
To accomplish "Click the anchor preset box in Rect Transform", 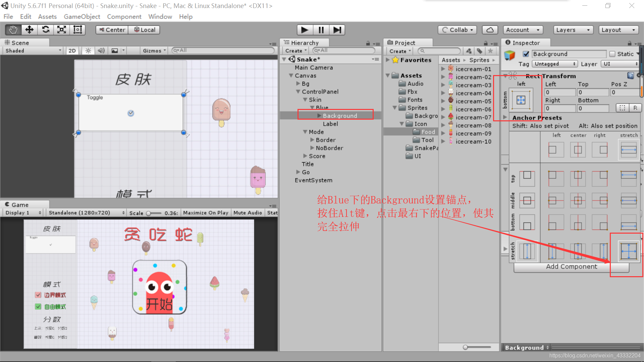I will 521,100.
